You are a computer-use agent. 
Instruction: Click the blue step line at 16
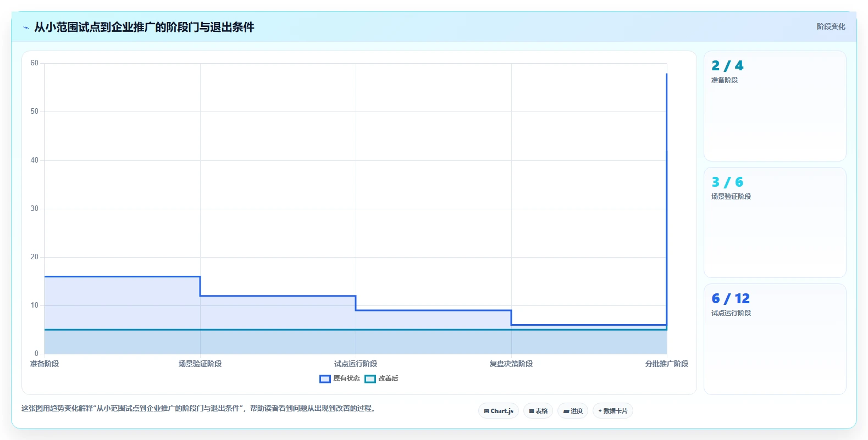point(122,276)
